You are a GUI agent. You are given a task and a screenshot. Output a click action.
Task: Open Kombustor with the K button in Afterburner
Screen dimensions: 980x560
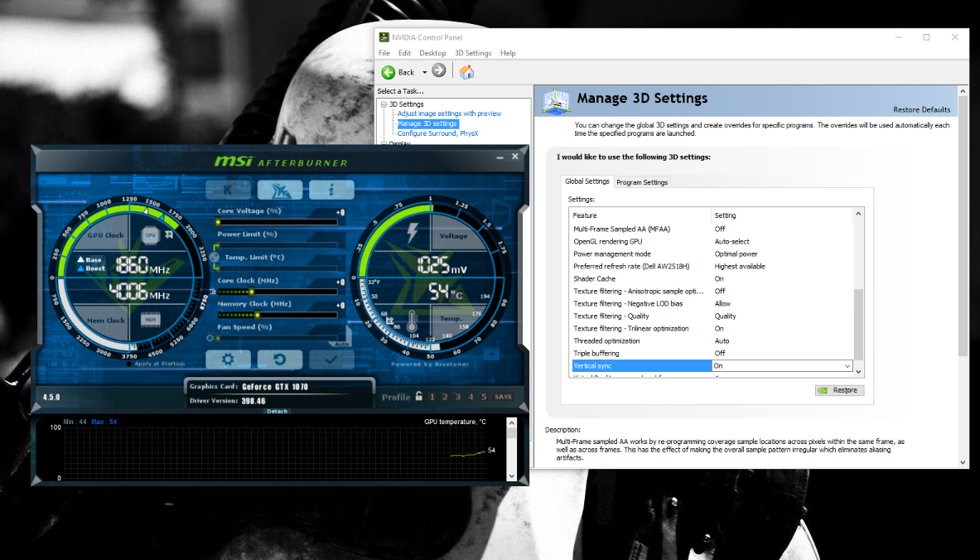228,189
